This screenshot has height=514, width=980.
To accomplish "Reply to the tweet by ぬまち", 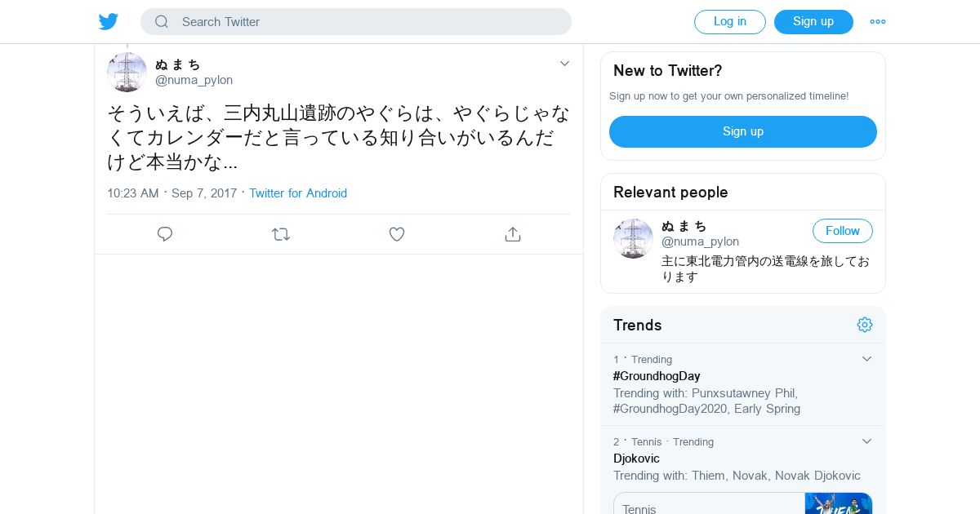I will (x=165, y=234).
